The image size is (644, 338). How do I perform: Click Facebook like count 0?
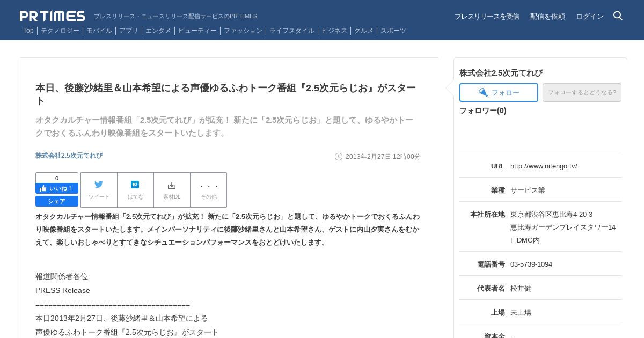click(57, 178)
